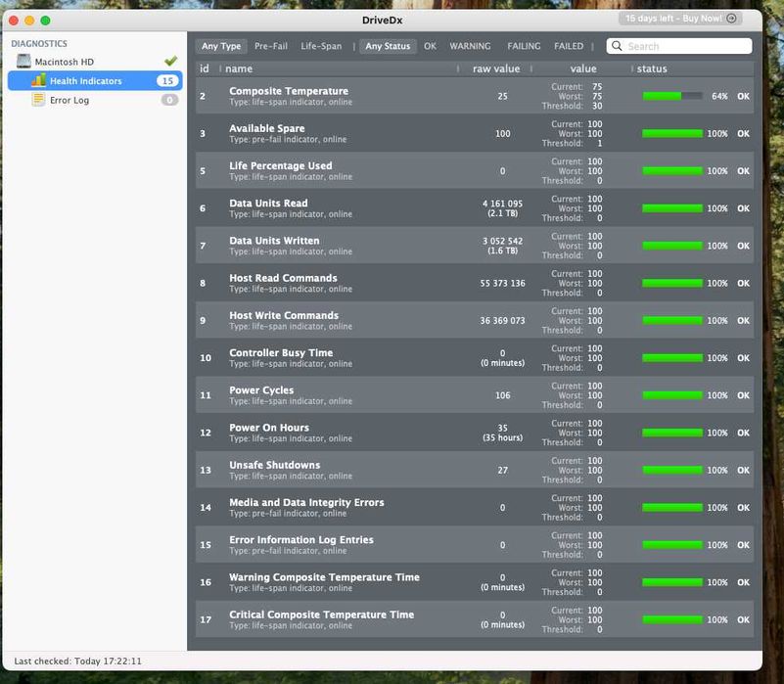
Task: Click the Health Indicators bar chart icon
Action: click(x=38, y=80)
